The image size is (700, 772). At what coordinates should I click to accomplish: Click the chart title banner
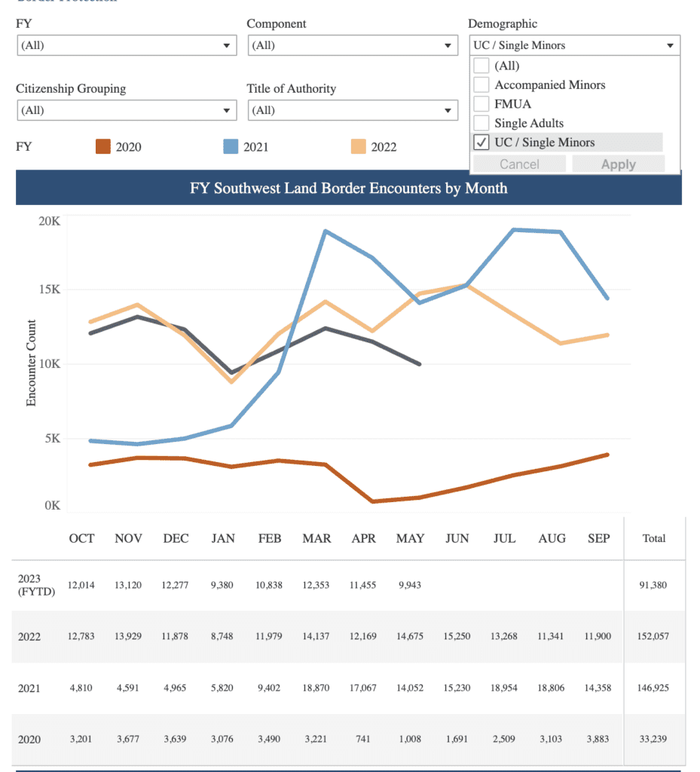coord(348,188)
